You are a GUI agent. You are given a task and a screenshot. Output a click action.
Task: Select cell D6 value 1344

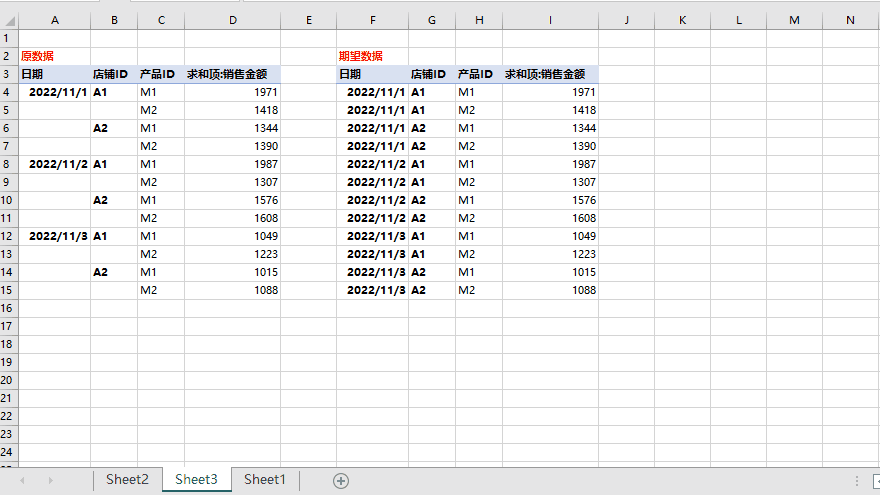tap(232, 128)
